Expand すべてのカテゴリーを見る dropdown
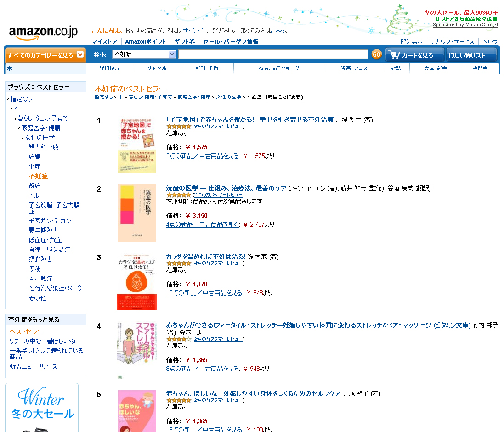The image size is (504, 432). (45, 55)
